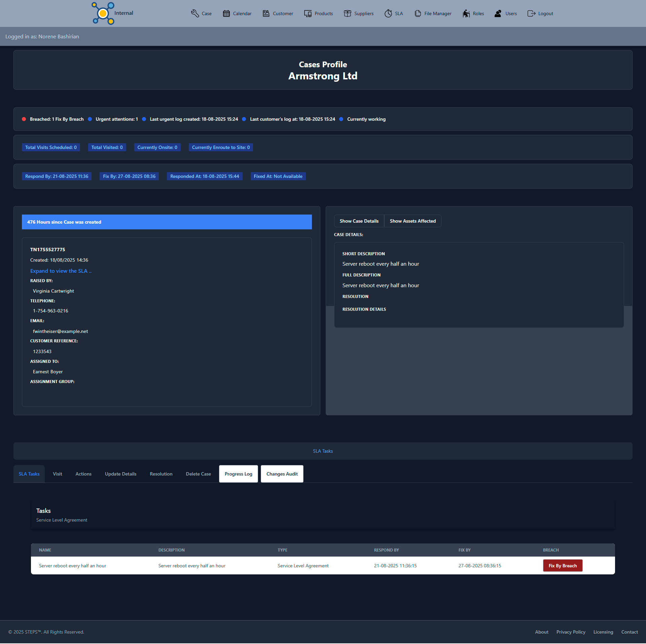Toggle Show Assets Affected view
The height and width of the screenshot is (644, 646).
click(x=412, y=221)
